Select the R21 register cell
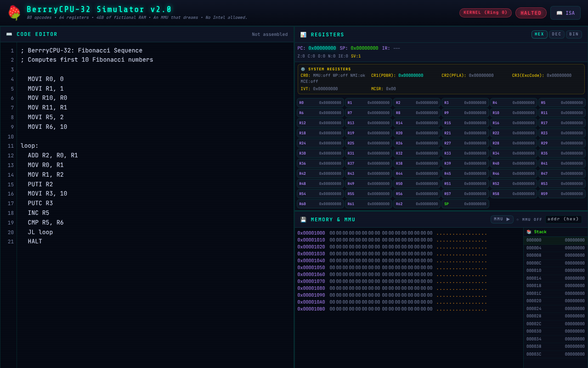 465,133
